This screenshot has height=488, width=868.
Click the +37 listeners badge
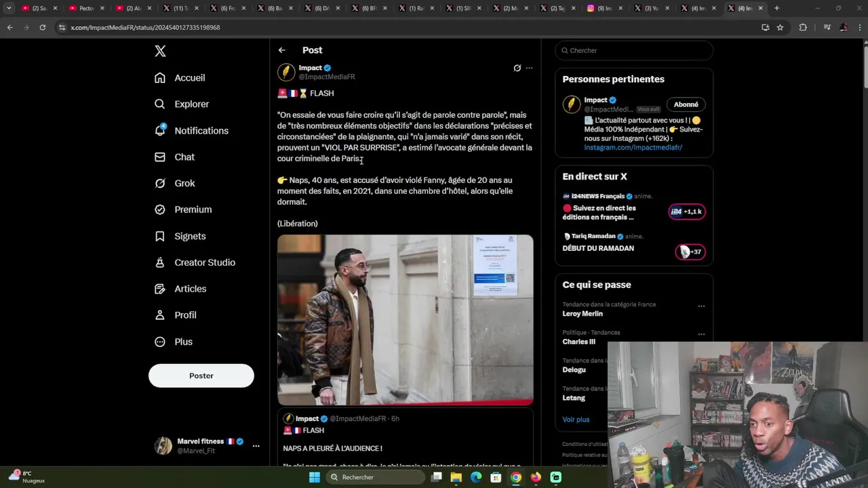(x=690, y=252)
